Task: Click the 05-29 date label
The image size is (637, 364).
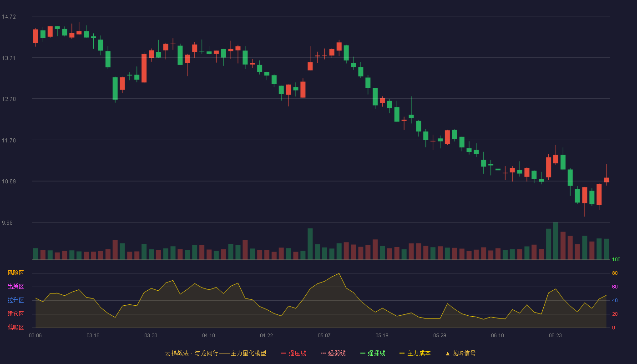Action: 440,335
